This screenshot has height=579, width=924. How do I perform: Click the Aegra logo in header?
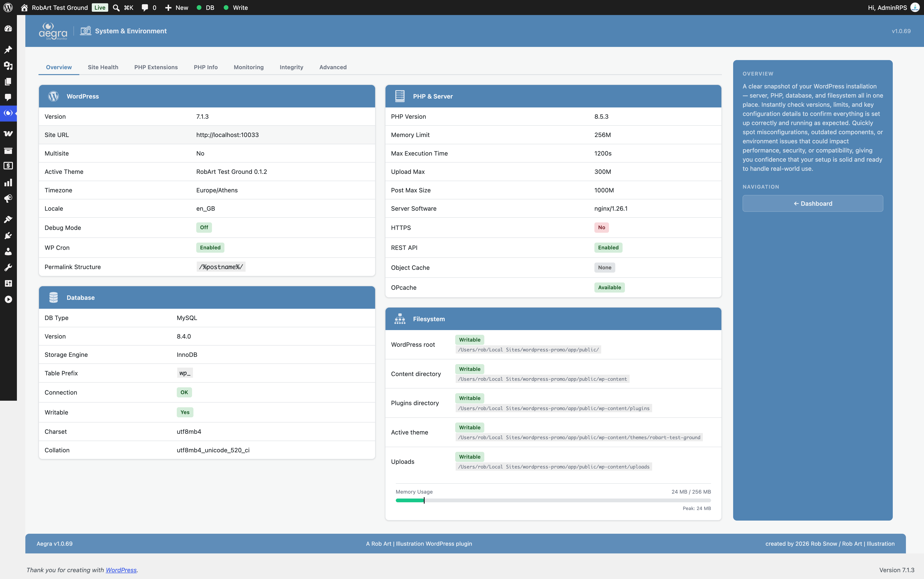[53, 31]
